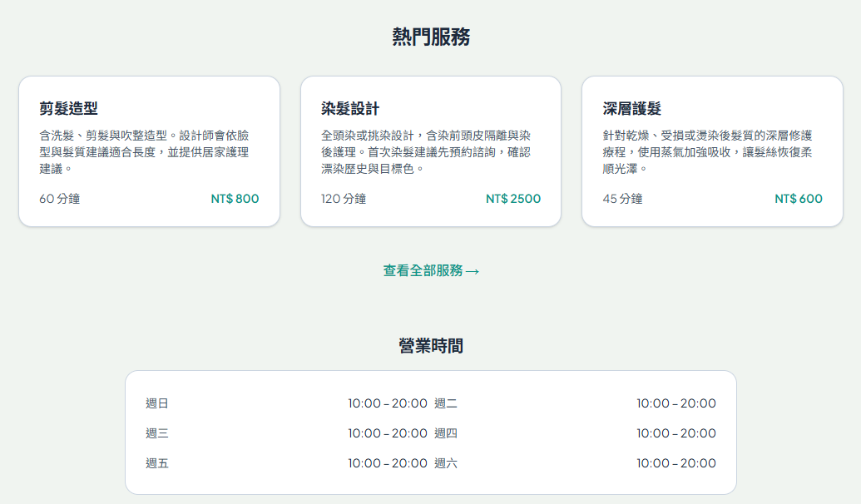Click the NT$ 800 price
The width and height of the screenshot is (861, 504).
coord(235,199)
